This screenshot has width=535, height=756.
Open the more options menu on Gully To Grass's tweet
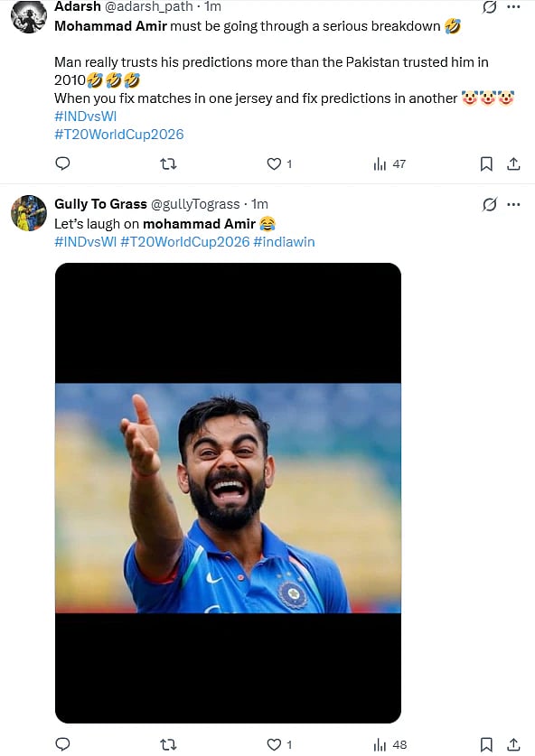pos(514,204)
